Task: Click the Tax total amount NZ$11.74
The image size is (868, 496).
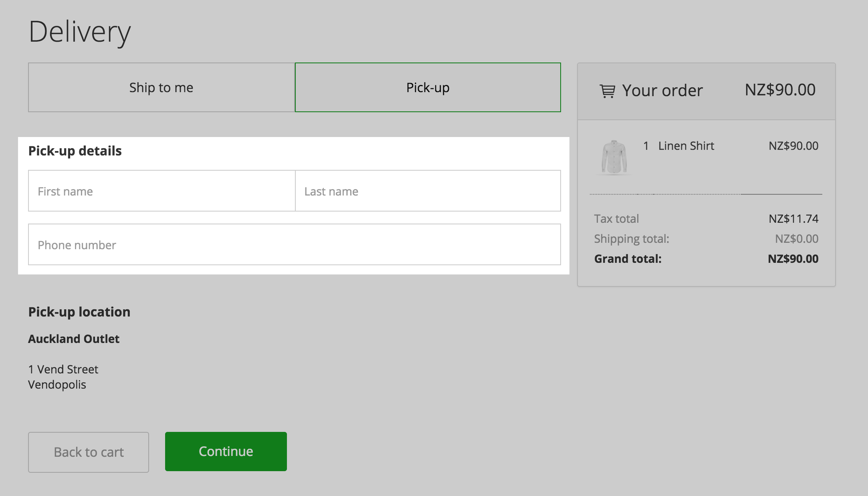Action: pyautogui.click(x=793, y=219)
